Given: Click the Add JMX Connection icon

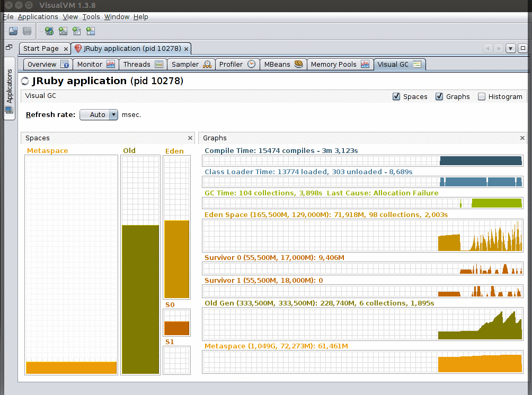Looking at the screenshot, I should 63,31.
